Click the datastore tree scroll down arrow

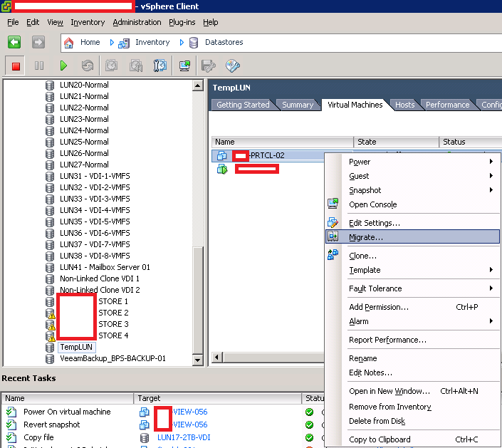pos(197,360)
